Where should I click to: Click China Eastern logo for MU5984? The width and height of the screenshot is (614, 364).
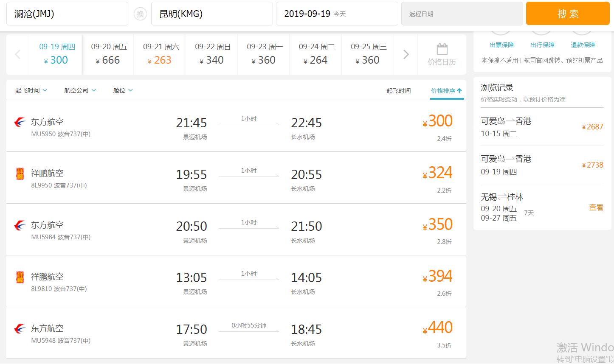[x=20, y=225]
